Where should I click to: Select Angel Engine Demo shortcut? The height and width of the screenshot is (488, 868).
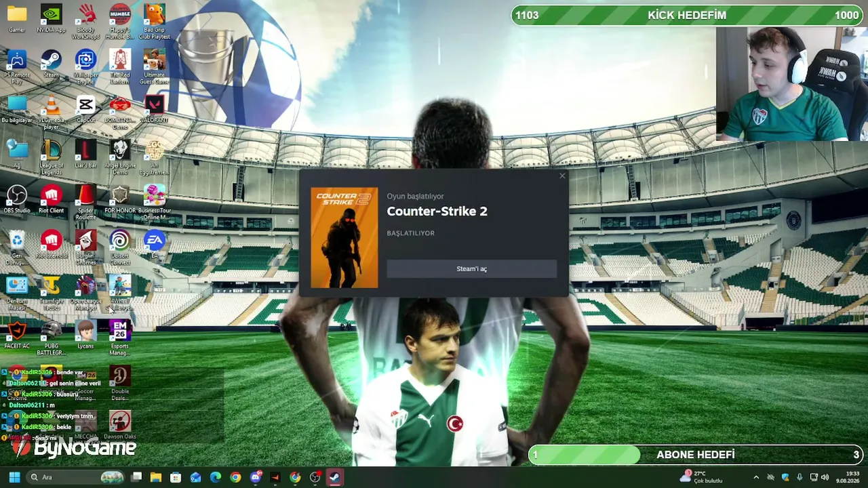pyautogui.click(x=120, y=158)
